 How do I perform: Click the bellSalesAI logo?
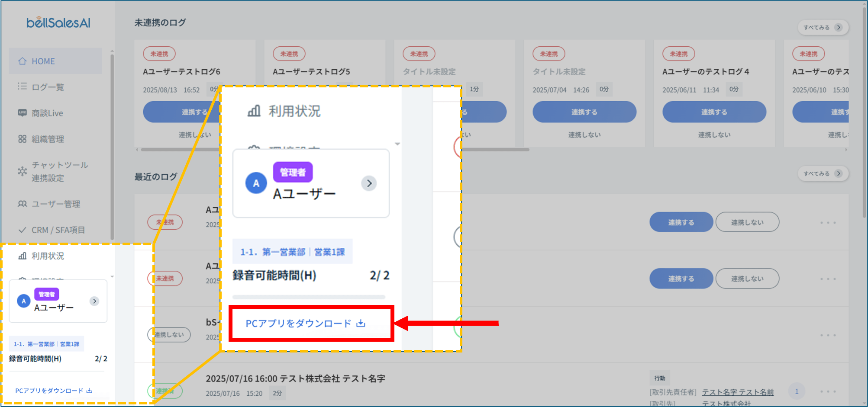[x=58, y=22]
